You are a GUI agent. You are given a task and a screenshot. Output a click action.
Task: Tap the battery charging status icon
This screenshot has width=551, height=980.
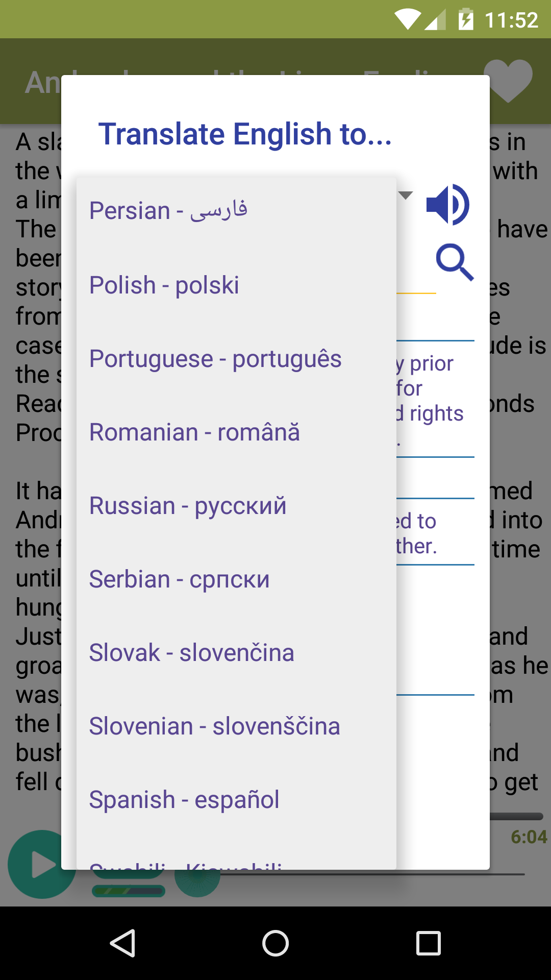pyautogui.click(x=465, y=20)
